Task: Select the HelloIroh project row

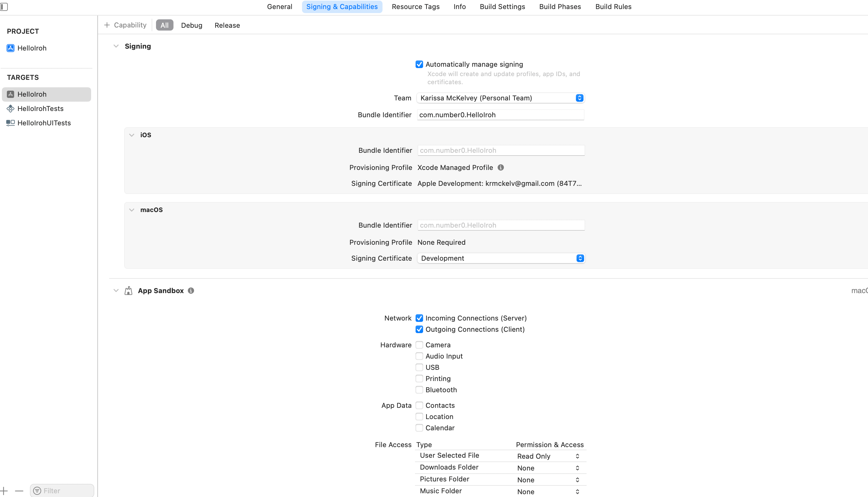Action: 46,48
